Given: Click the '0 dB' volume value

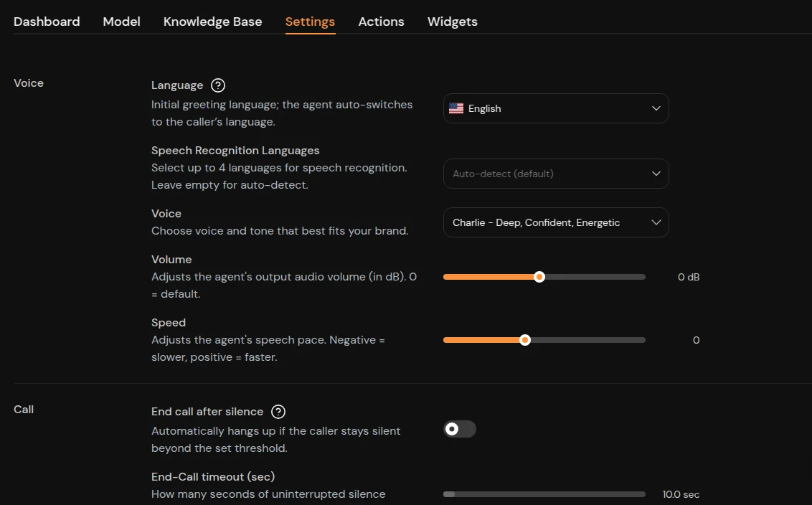Looking at the screenshot, I should 688,277.
